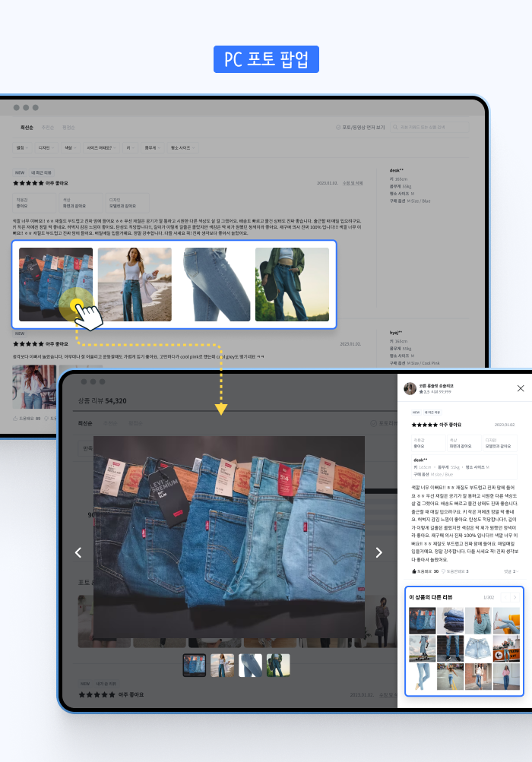Viewport: 532px width, 762px height.
Task: Click the 도움돼요 89 button on the second review
Action: pos(27,418)
